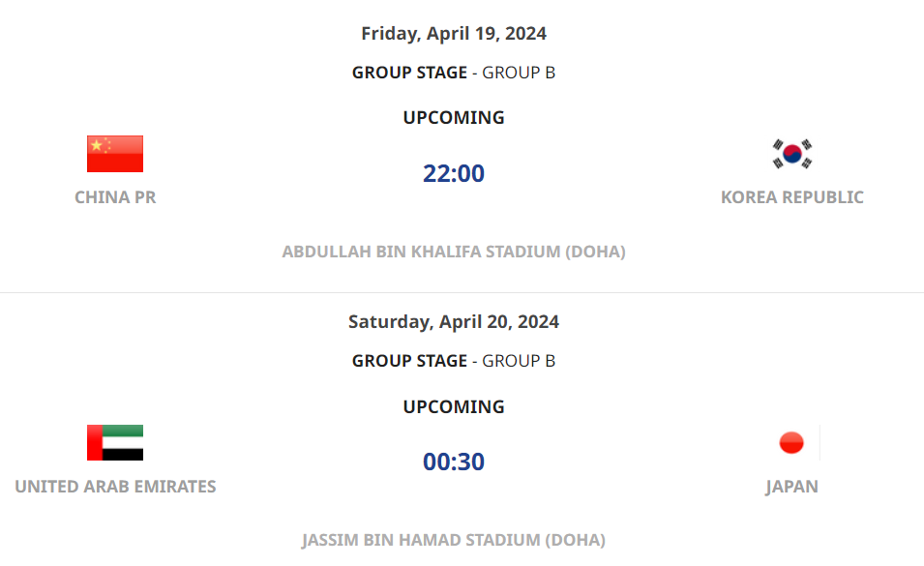Open the CHINA PR team link
This screenshot has height=566, width=924.
pyautogui.click(x=115, y=197)
